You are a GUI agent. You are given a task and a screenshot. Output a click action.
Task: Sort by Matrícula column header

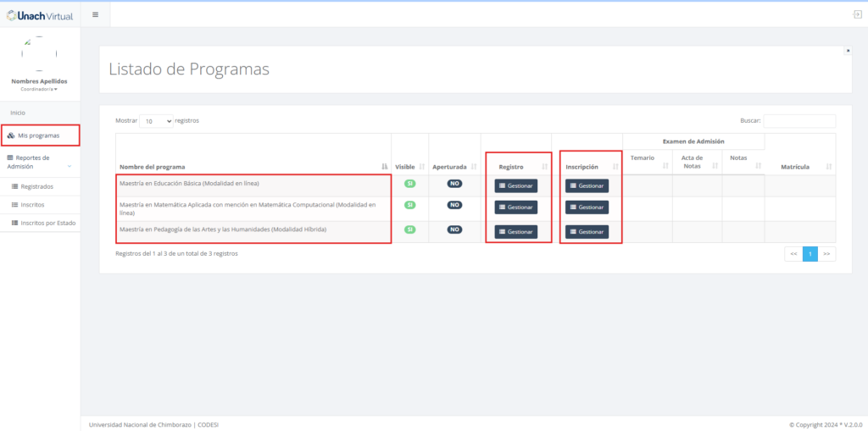click(828, 167)
